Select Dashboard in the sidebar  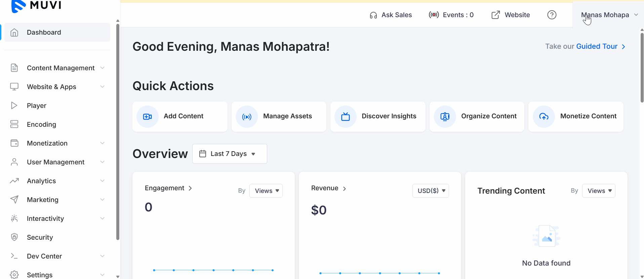click(57, 32)
